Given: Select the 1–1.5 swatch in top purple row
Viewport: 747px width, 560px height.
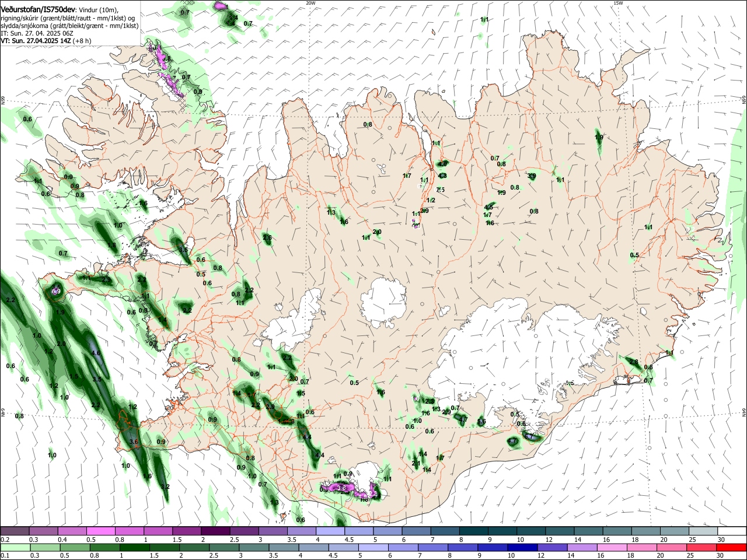Looking at the screenshot, I should (158, 531).
